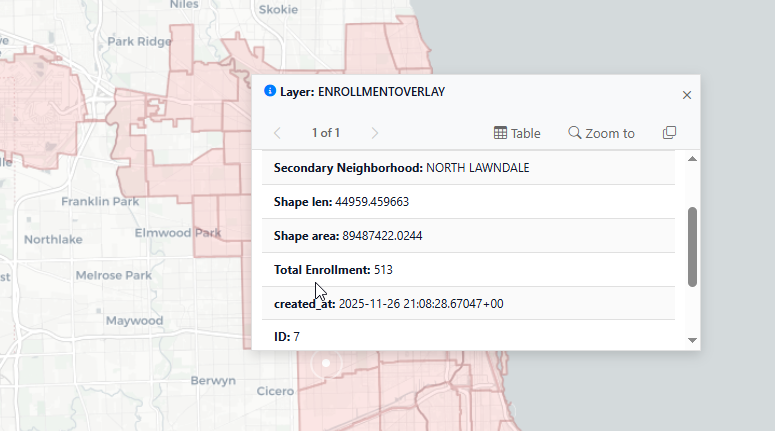775x431 pixels.
Task: Click the Elmwood Park map label
Action: click(178, 233)
